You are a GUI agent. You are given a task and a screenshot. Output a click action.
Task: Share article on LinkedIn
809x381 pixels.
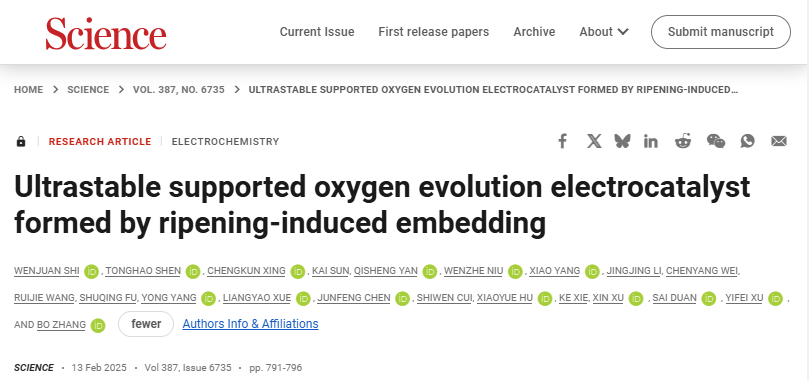tap(651, 141)
